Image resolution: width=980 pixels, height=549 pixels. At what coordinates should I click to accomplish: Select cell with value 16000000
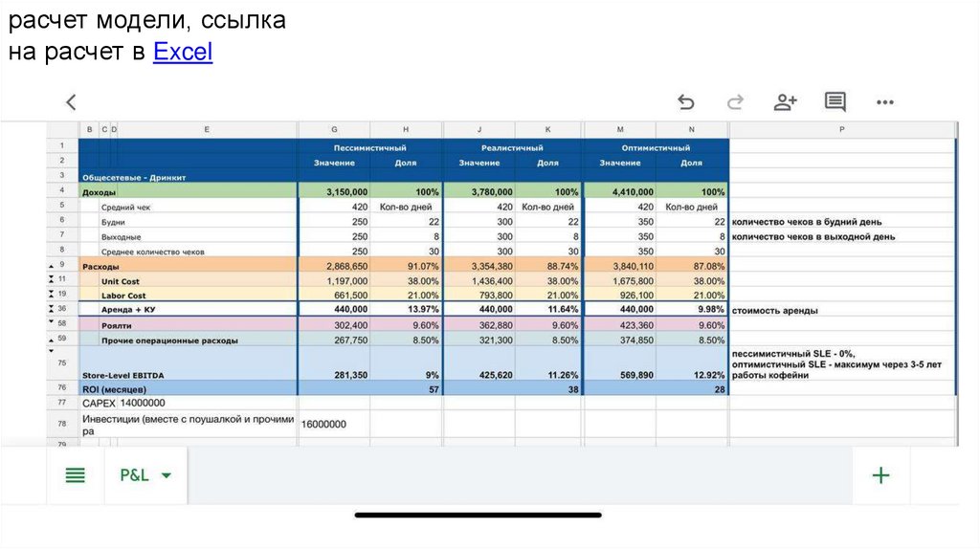(334, 424)
